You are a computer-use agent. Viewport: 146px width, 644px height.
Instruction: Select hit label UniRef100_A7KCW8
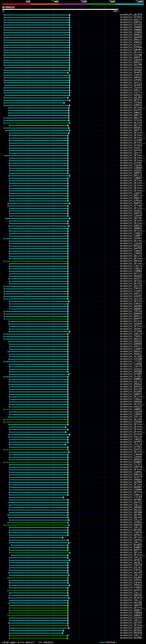pos(131,359)
